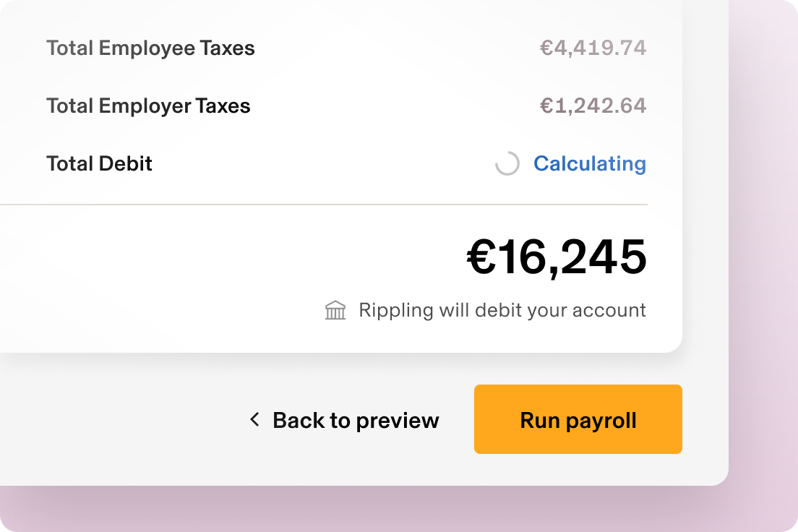Click the €1,242.64 employer taxes amount
The width and height of the screenshot is (798, 532).
coord(593,106)
